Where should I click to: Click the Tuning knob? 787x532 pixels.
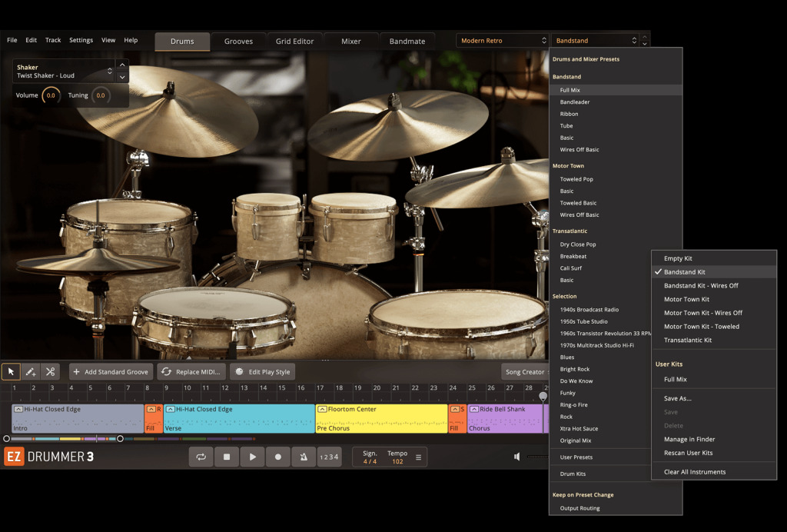101,95
